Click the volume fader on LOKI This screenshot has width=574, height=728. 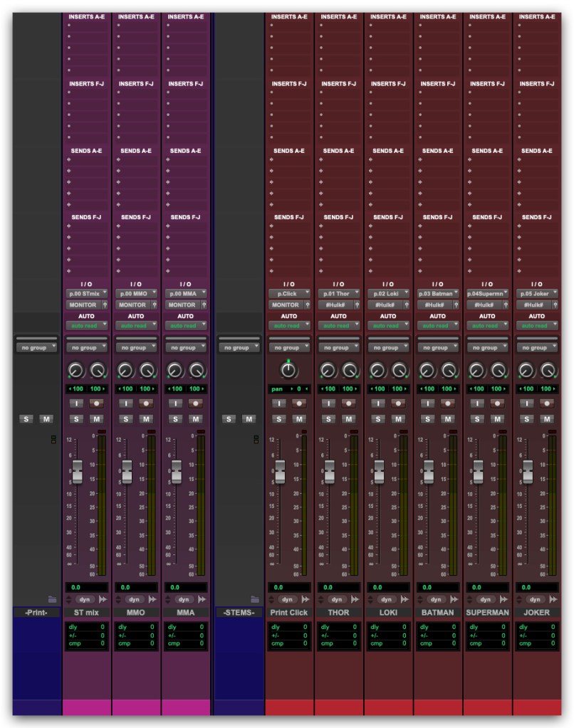[379, 471]
